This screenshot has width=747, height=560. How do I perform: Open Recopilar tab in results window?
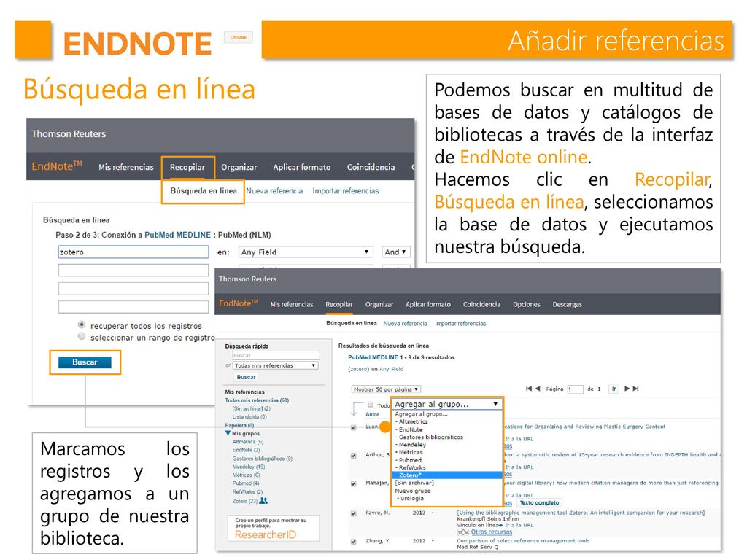point(339,304)
